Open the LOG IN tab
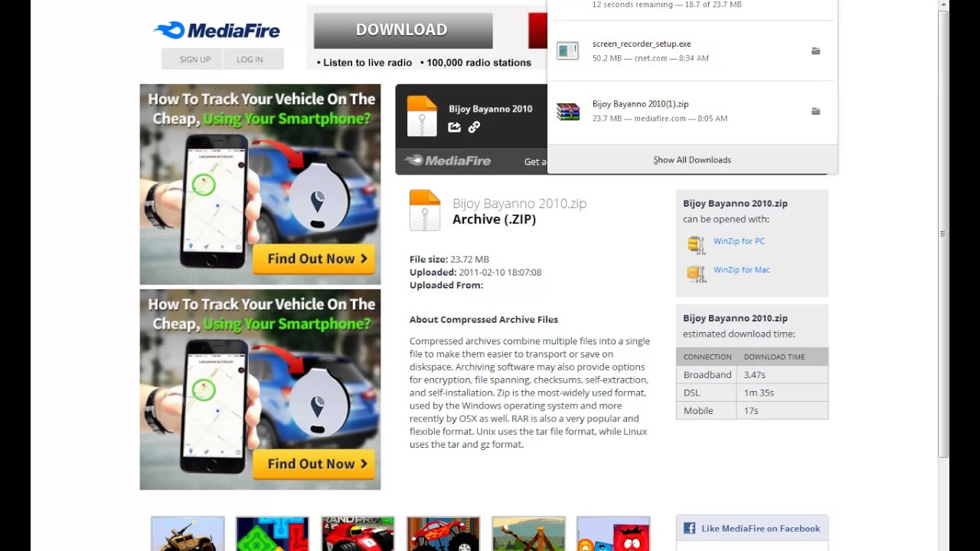Screen dimensions: 980x551 click(x=250, y=60)
